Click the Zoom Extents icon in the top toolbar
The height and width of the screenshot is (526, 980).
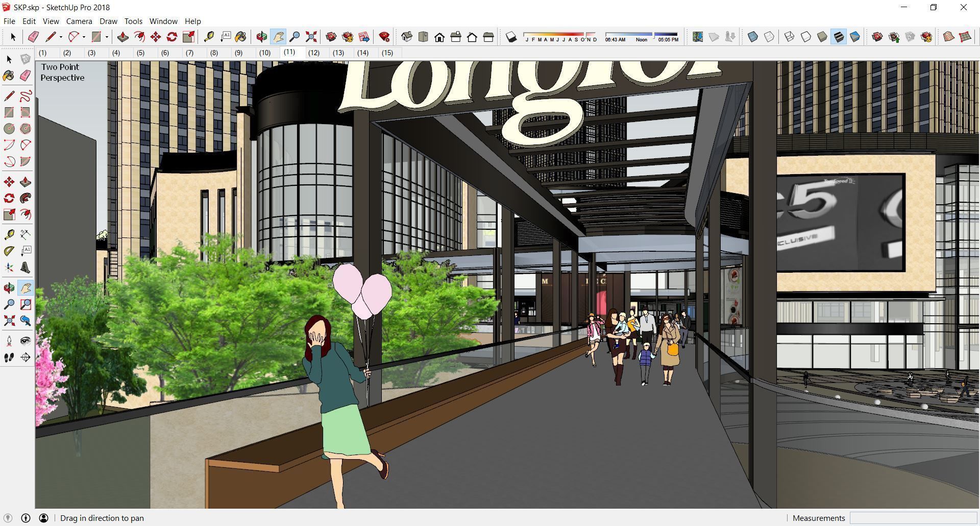(311, 37)
